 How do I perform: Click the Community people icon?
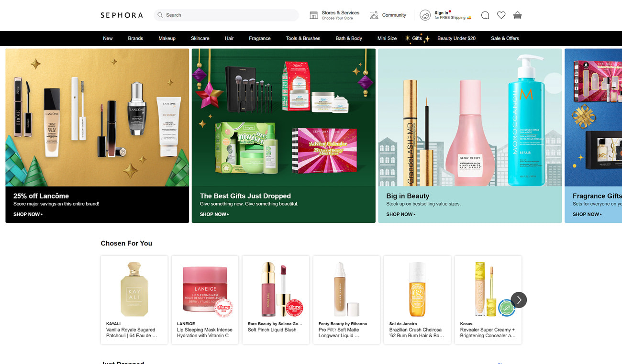click(374, 15)
